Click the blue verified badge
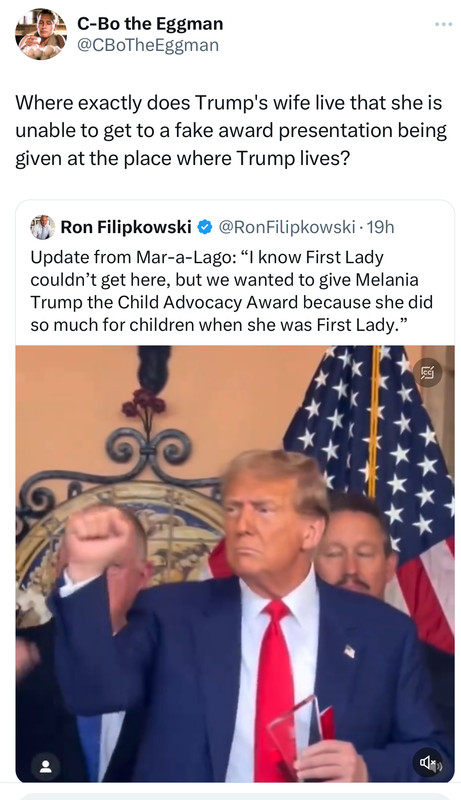Viewport: 461px width, 800px height. click(x=204, y=227)
